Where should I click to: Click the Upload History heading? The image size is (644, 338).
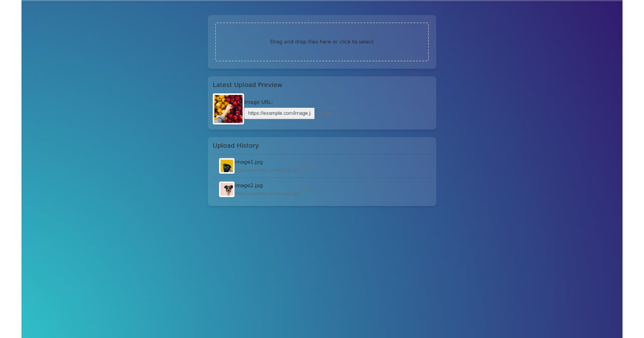pyautogui.click(x=236, y=145)
